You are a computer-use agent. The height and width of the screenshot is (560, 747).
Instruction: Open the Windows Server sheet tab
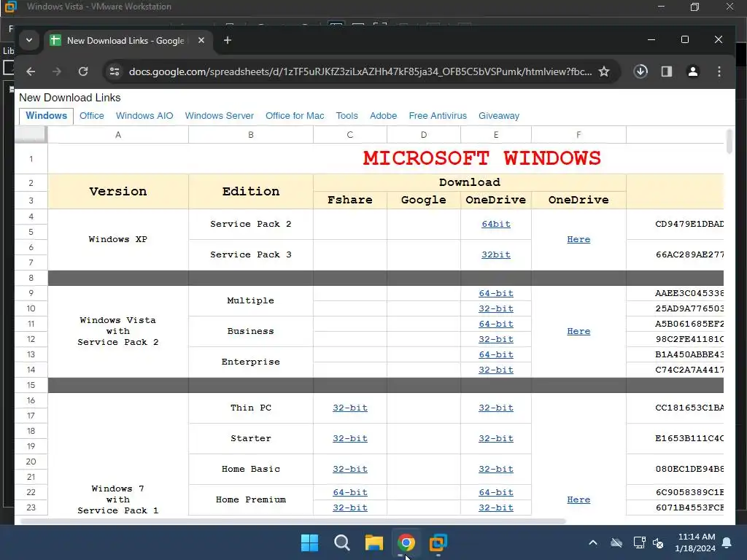(219, 116)
